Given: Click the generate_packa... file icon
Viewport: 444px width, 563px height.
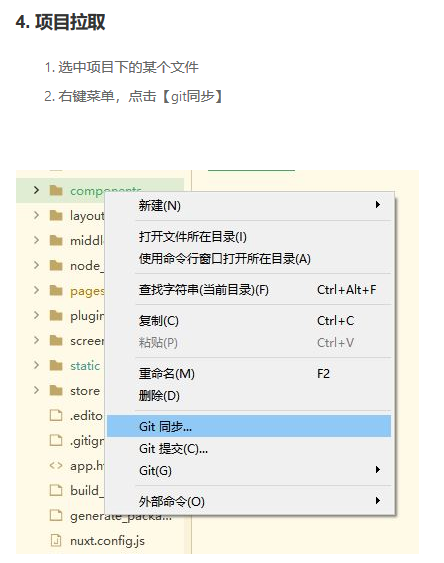Looking at the screenshot, I should pyautogui.click(x=56, y=515).
